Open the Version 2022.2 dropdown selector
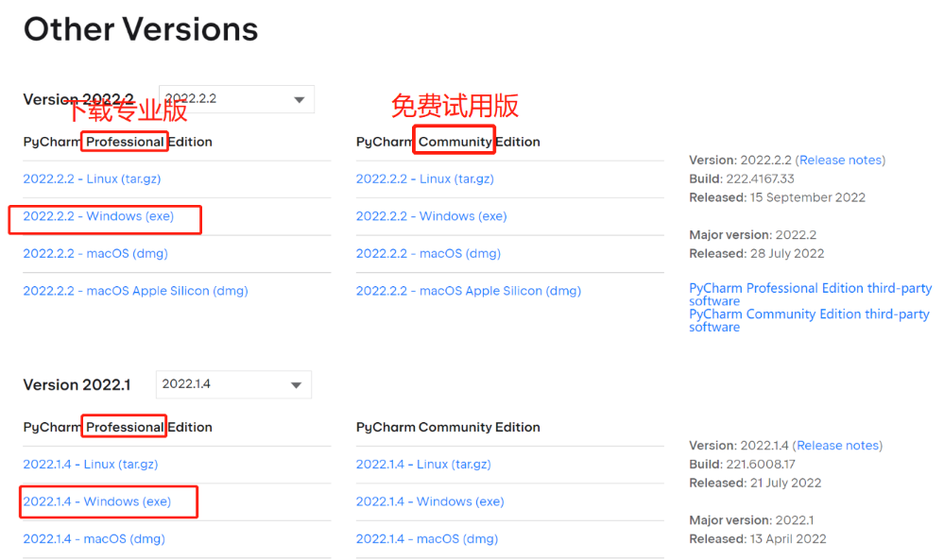The height and width of the screenshot is (560, 944). pos(236,99)
